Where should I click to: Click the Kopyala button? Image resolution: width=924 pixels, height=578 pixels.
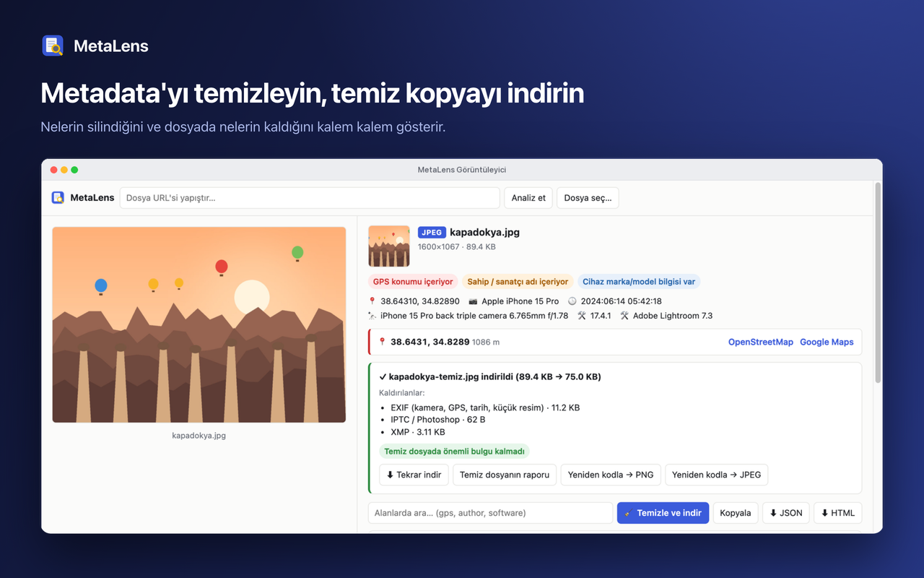point(736,513)
